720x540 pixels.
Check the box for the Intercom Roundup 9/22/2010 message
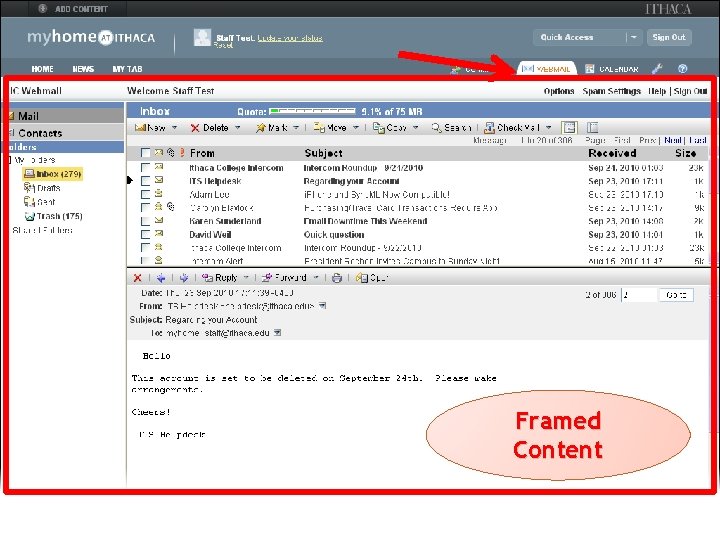point(146,248)
